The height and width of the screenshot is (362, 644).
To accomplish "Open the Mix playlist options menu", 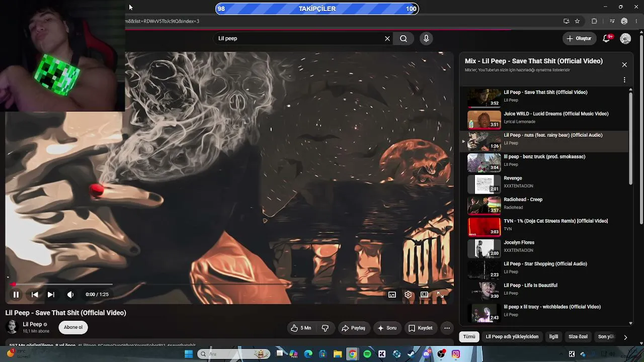I will (x=624, y=80).
